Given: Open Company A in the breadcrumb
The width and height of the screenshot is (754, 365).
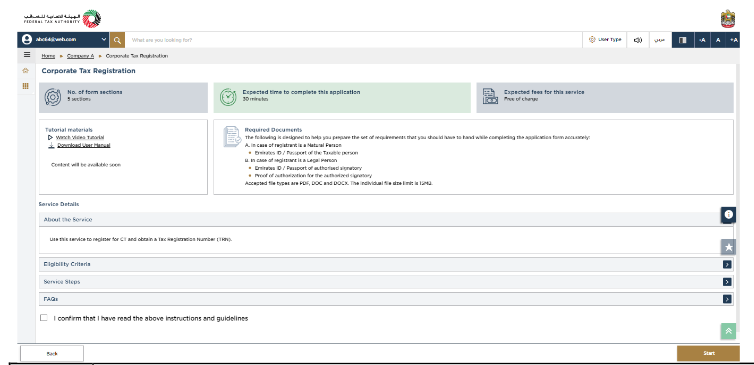Looking at the screenshot, I should click(x=80, y=56).
